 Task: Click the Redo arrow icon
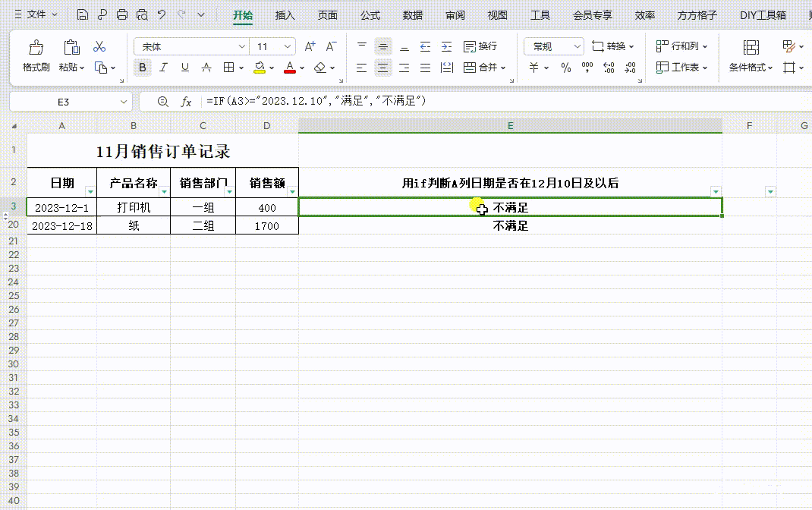(181, 14)
